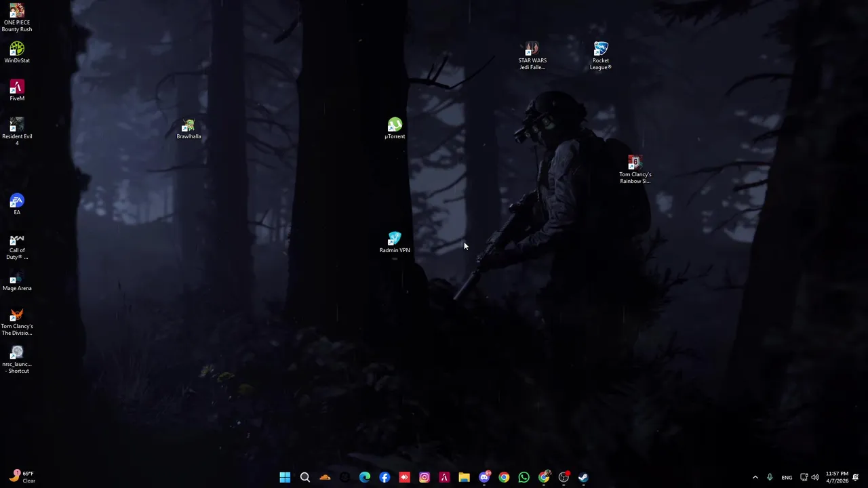The image size is (868, 488).
Task: Open the weather widget showing 69°F Clear
Action: point(22,477)
